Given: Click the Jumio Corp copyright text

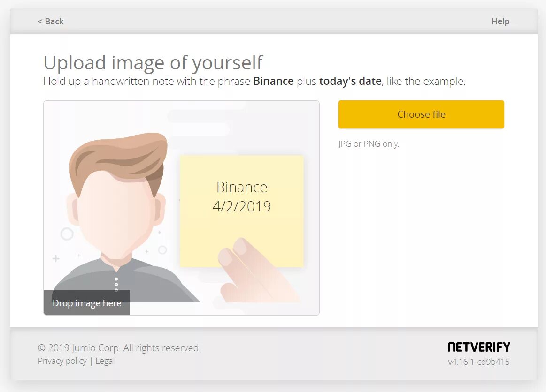Looking at the screenshot, I should click(x=119, y=348).
